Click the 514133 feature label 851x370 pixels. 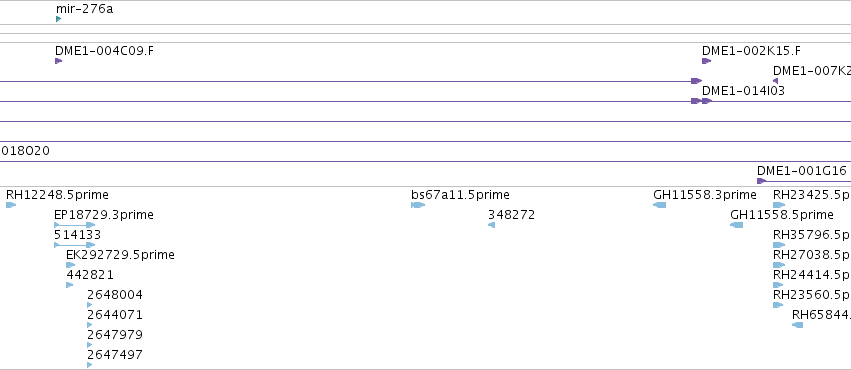(78, 235)
